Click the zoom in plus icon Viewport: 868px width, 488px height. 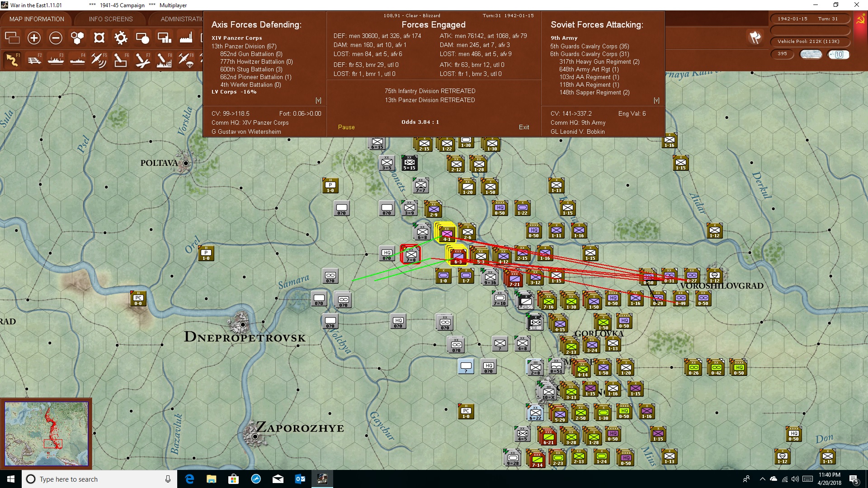pyautogui.click(x=34, y=38)
